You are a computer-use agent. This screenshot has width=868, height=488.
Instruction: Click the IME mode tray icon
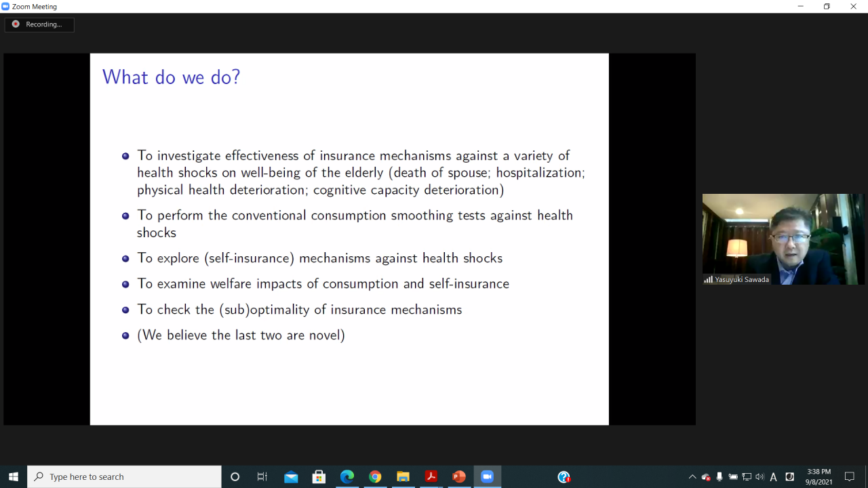click(x=789, y=476)
